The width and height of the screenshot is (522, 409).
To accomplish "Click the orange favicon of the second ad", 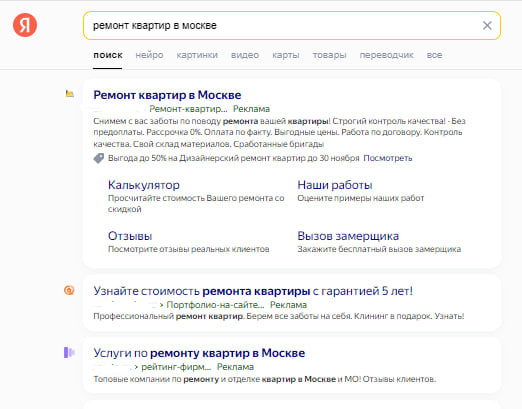I will (x=69, y=290).
